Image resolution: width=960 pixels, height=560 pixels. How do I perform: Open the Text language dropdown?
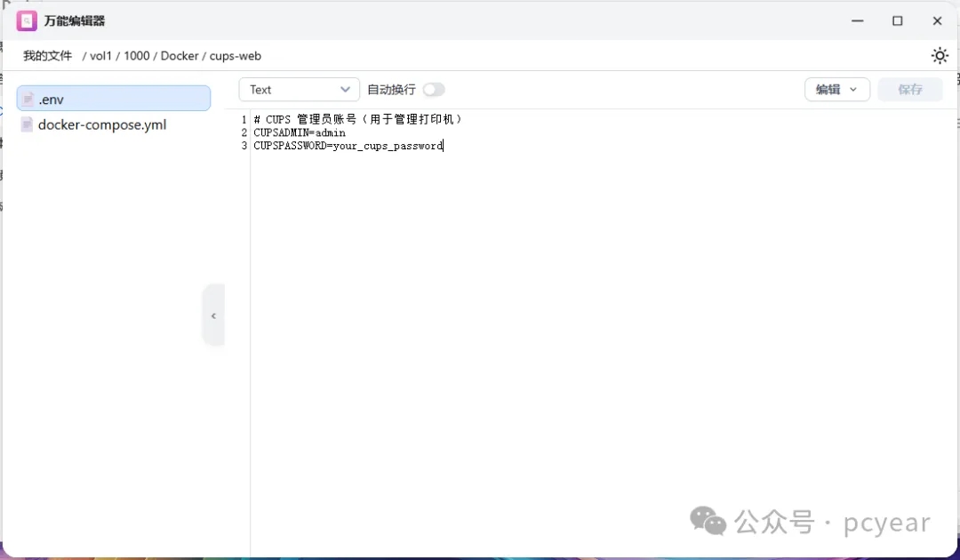click(x=299, y=90)
